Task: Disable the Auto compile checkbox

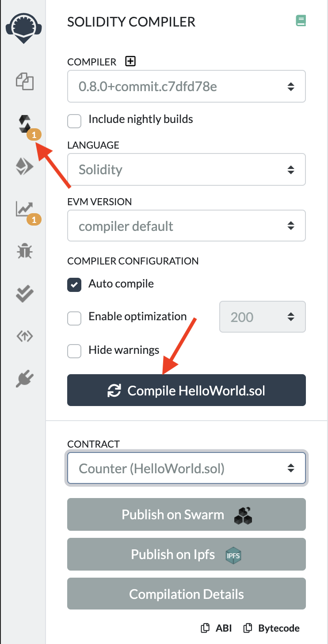Action: tap(74, 285)
